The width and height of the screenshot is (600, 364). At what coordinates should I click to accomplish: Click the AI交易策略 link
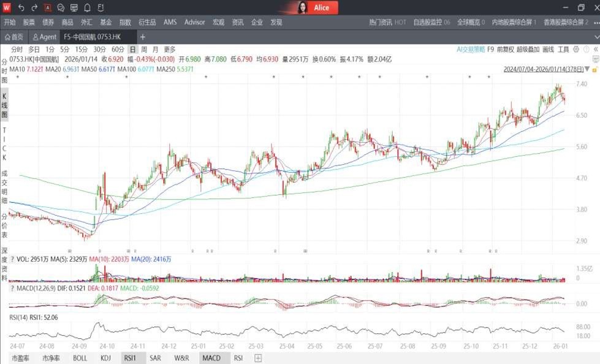pos(470,49)
